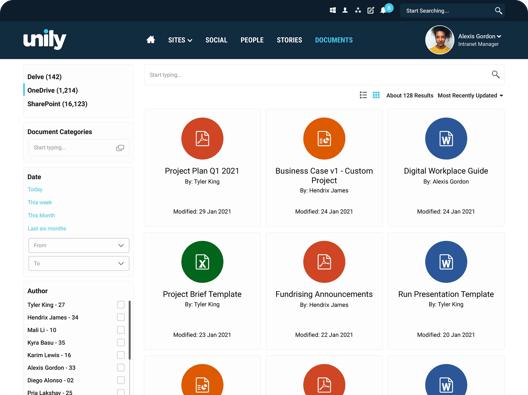
Task: Filter by Today date link
Action: pyautogui.click(x=35, y=189)
